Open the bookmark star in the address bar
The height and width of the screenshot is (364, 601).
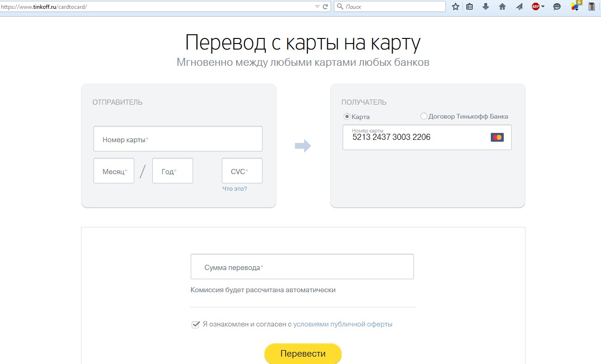455,6
